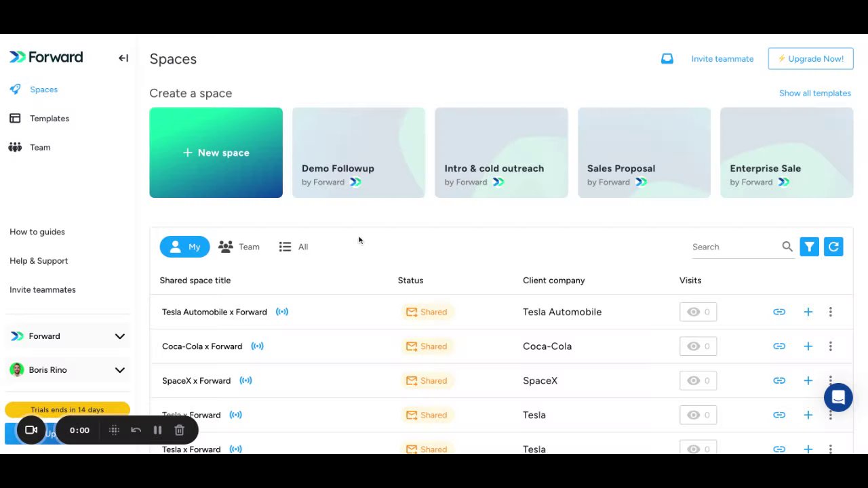Click the recorder drag handle dots
The width and height of the screenshot is (868, 488).
114,430
